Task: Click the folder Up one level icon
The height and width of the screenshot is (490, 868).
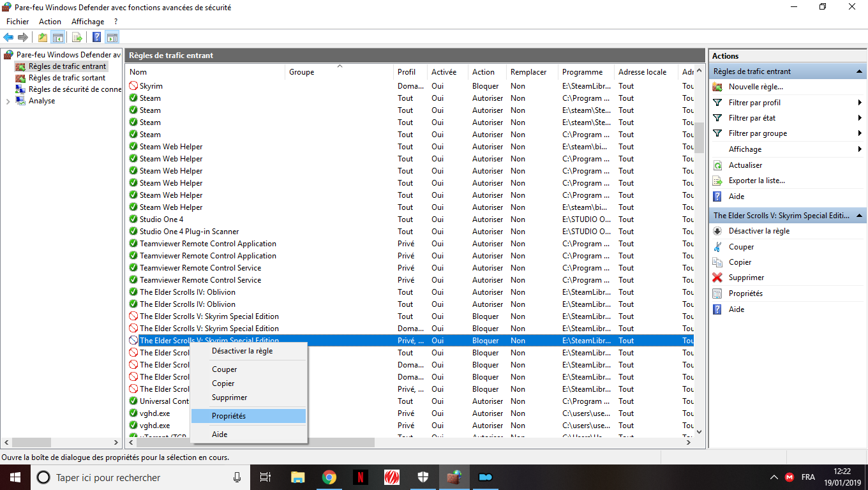Action: click(42, 38)
